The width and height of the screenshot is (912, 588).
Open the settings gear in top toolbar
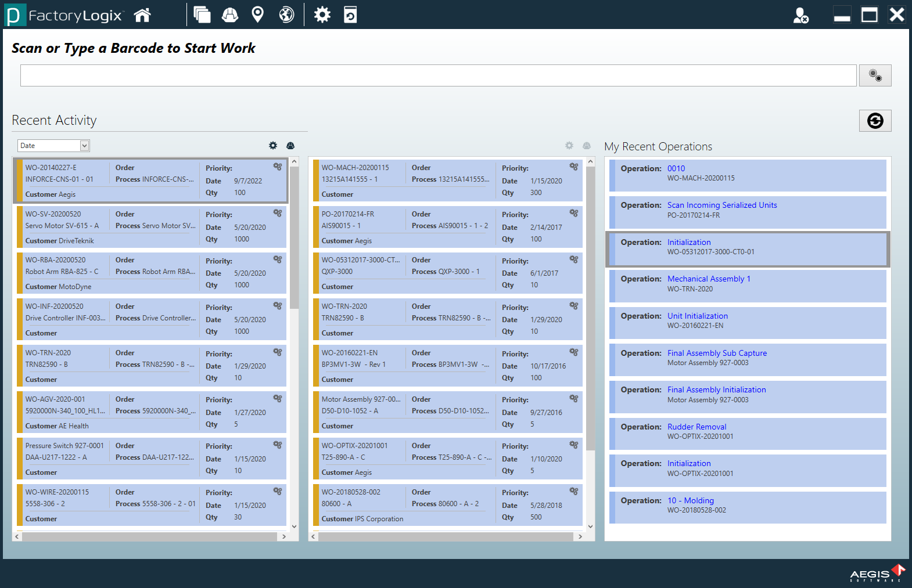tap(322, 15)
